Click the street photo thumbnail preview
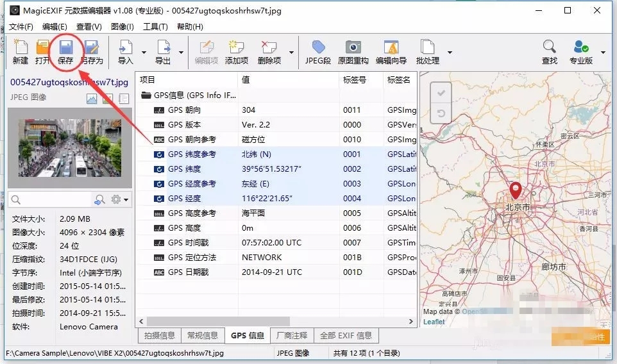The width and height of the screenshot is (617, 364). pyautogui.click(x=70, y=148)
